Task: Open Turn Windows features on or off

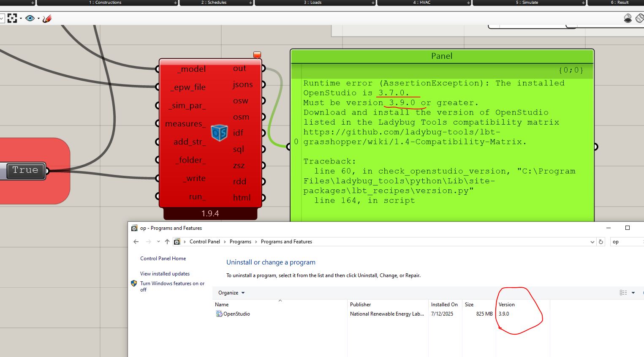Action: click(172, 286)
